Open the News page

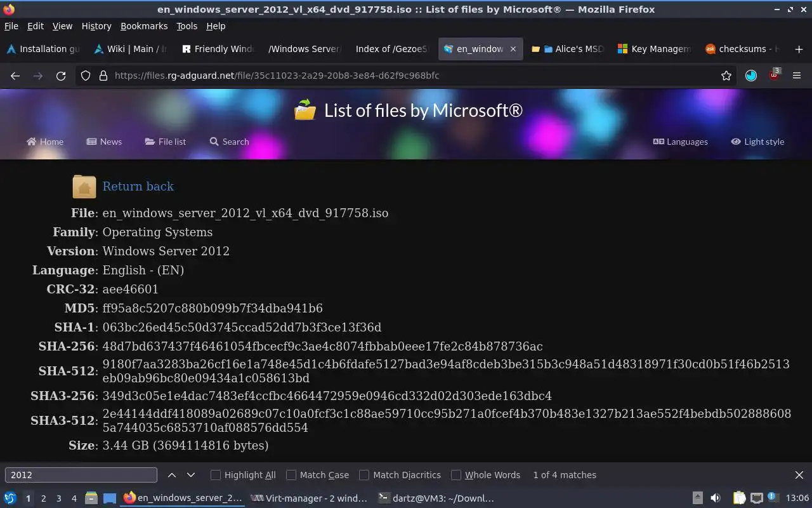[x=104, y=142]
